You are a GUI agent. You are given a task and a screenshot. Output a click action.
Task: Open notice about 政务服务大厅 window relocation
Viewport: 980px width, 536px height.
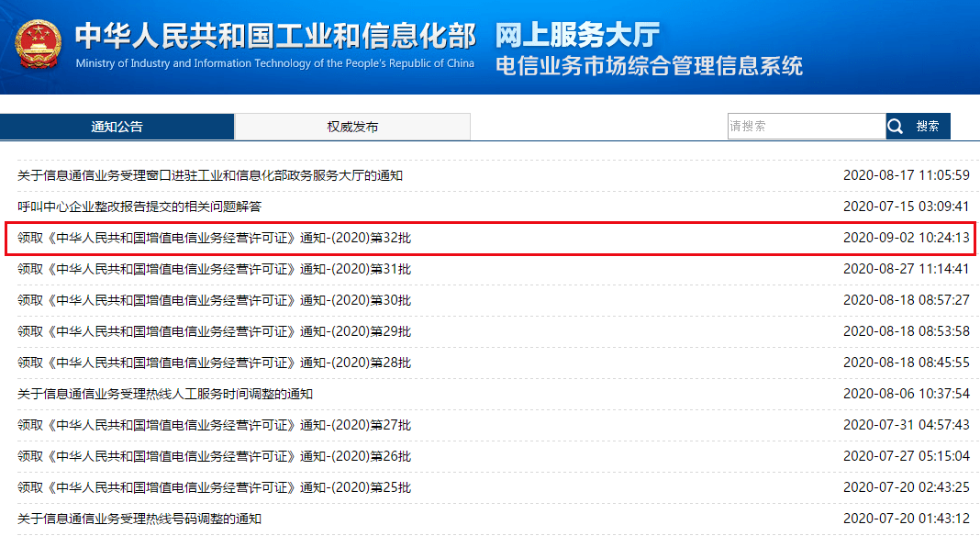click(210, 175)
